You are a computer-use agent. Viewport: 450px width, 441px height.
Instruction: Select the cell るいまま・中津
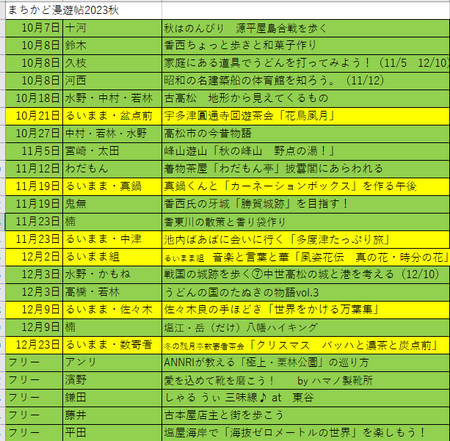tap(112, 239)
